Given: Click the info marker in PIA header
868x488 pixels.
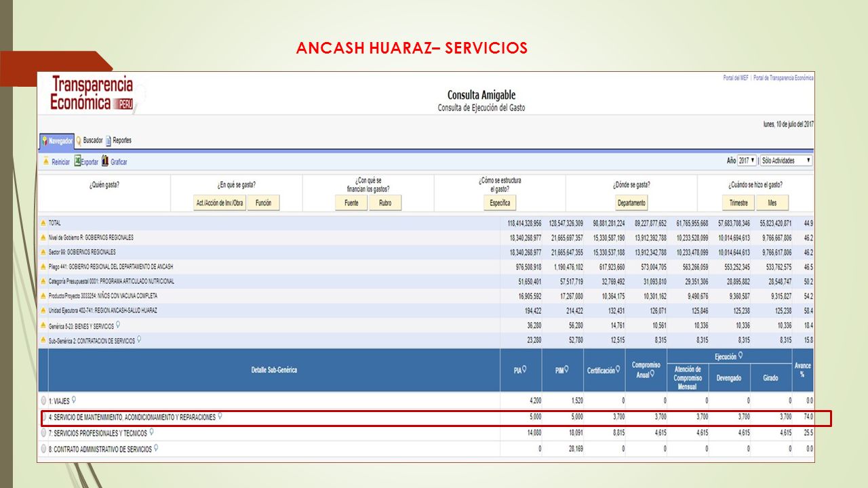Looking at the screenshot, I should 524,369.
